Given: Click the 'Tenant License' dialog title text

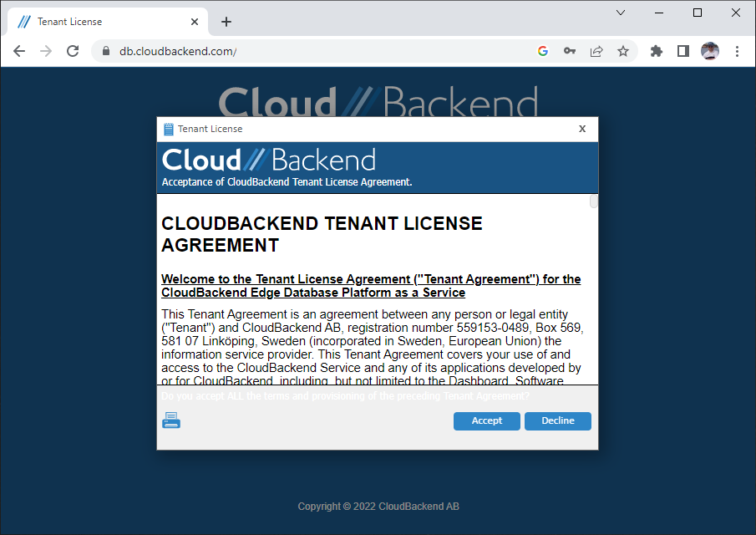Looking at the screenshot, I should 211,129.
